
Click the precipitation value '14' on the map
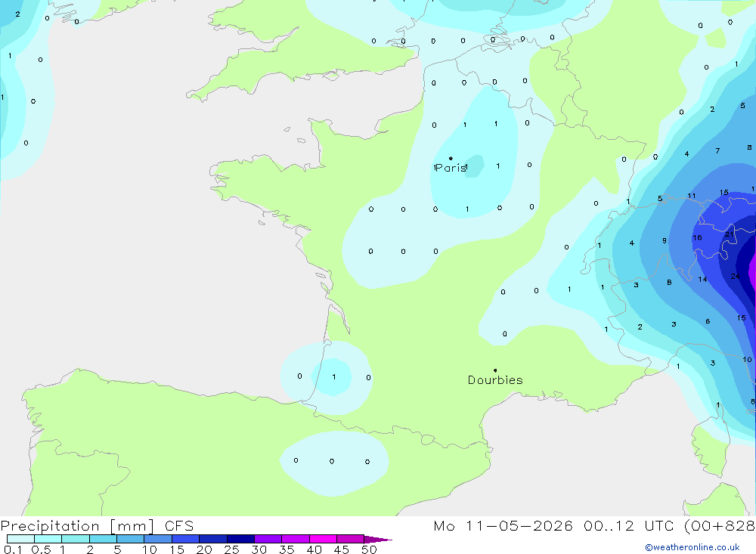click(702, 279)
